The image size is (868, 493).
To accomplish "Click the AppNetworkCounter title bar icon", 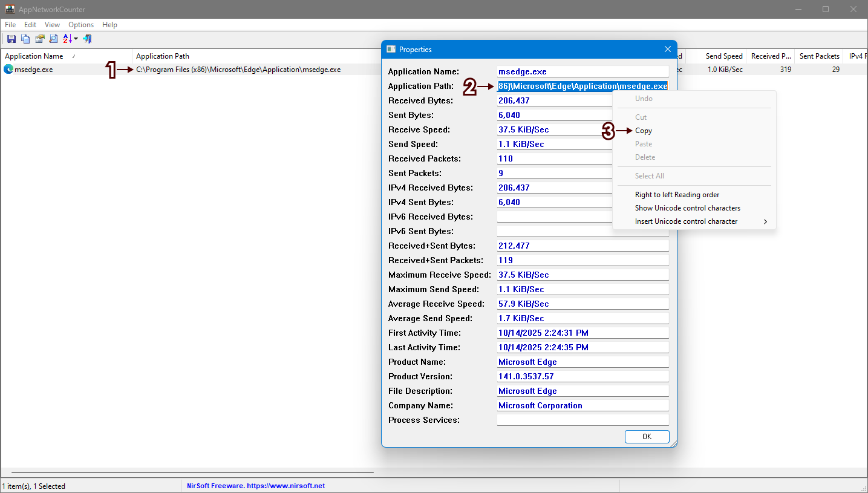I will point(10,9).
